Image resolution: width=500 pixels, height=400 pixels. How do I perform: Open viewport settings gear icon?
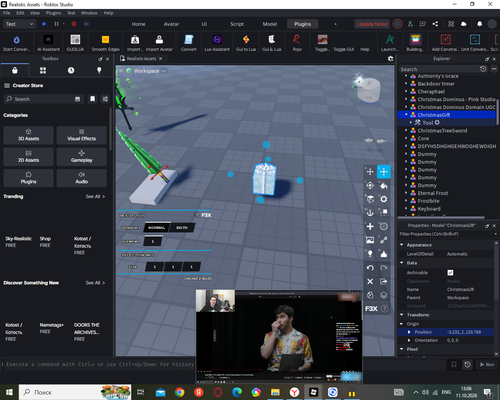point(390,59)
